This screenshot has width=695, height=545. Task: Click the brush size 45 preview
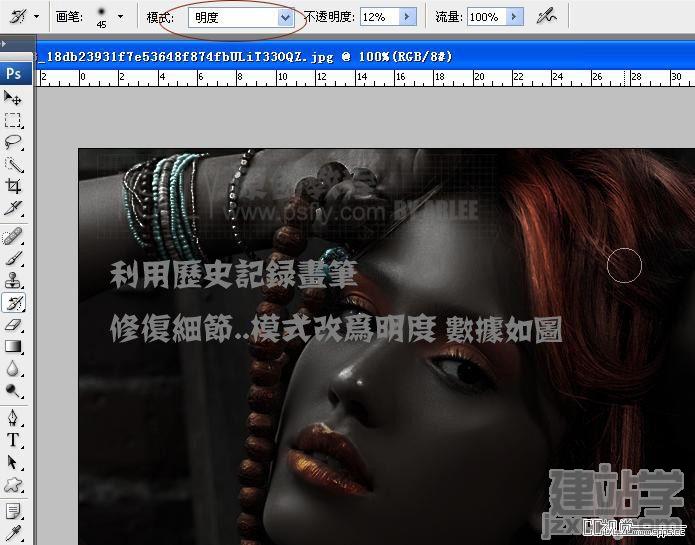pos(102,18)
